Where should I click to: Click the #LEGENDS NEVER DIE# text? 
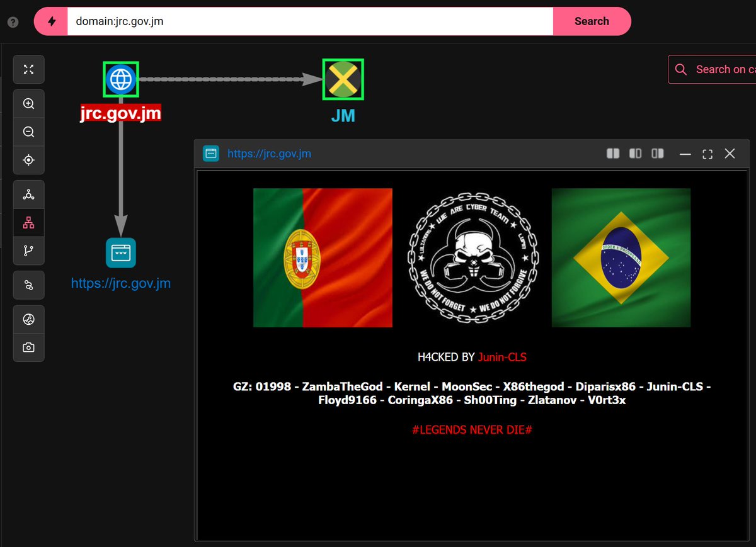tap(472, 430)
